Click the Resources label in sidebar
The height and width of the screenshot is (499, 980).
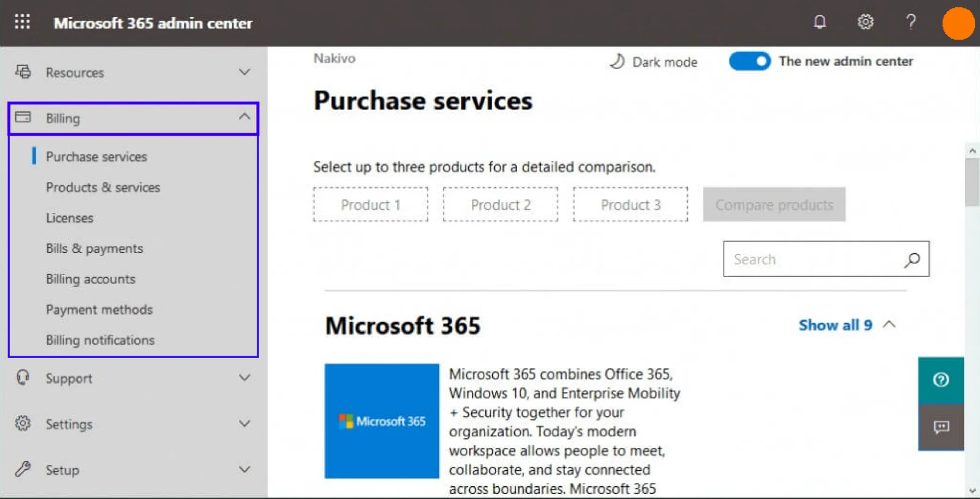(x=74, y=72)
